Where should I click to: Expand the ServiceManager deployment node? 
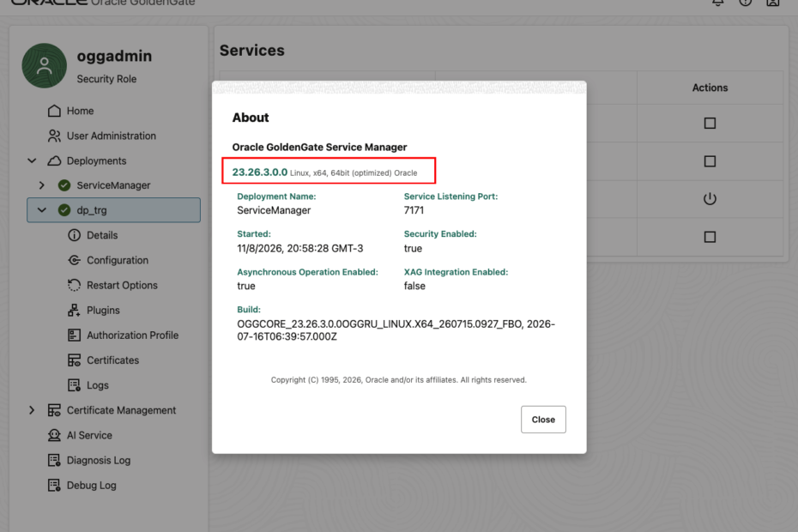click(42, 185)
